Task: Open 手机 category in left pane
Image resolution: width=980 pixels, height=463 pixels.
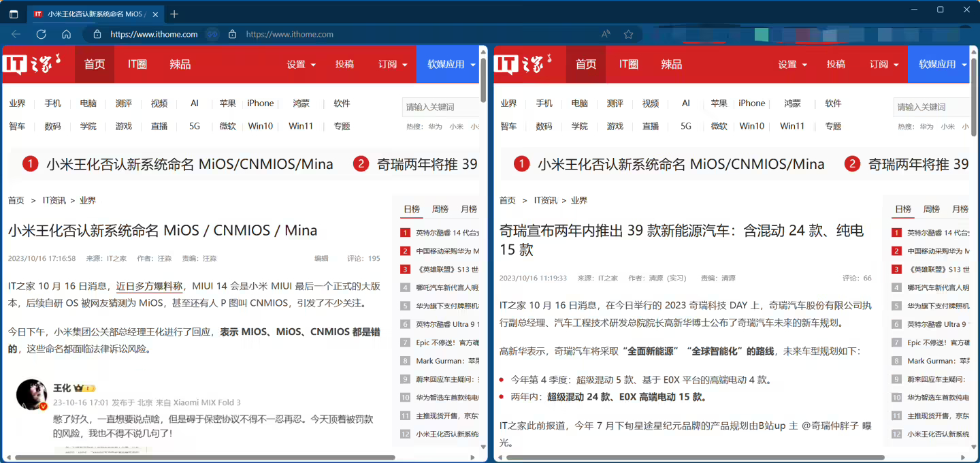Action: coord(52,103)
